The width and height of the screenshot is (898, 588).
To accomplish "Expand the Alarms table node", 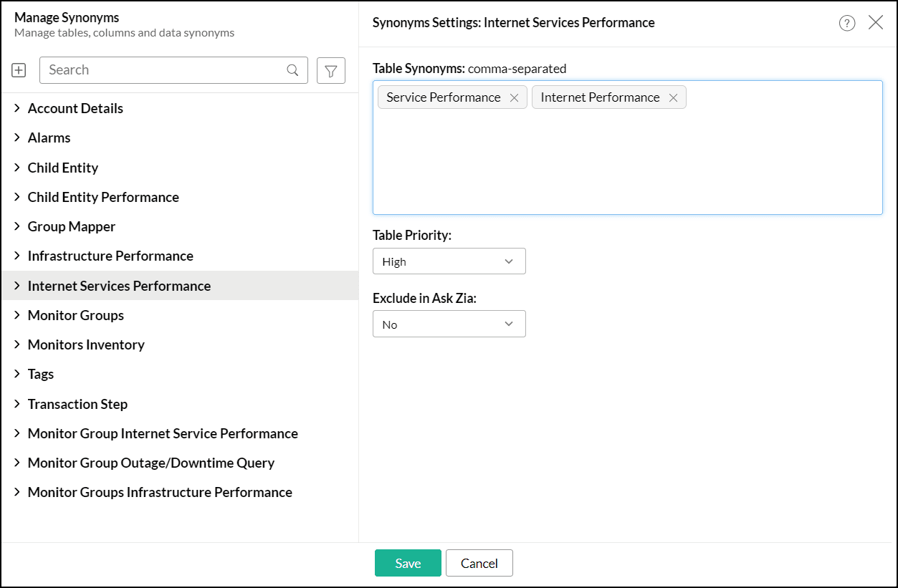I will pos(17,138).
